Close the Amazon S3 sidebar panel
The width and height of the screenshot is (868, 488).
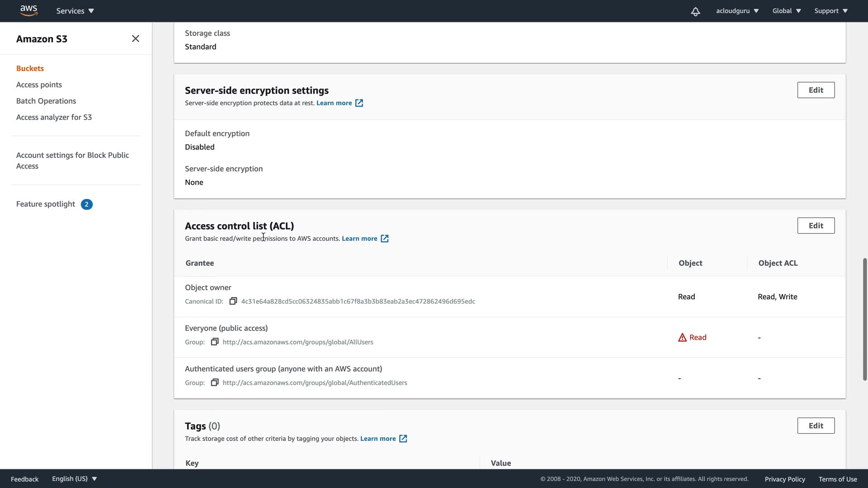click(135, 39)
